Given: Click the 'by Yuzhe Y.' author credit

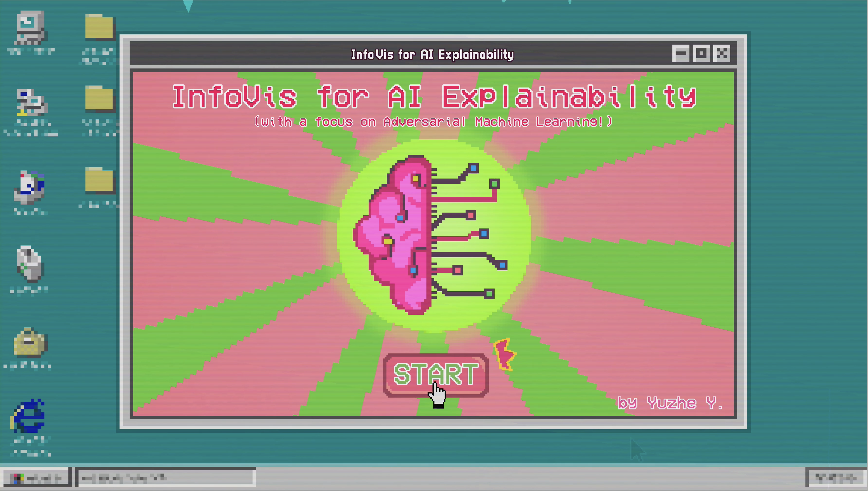Looking at the screenshot, I should (669, 403).
